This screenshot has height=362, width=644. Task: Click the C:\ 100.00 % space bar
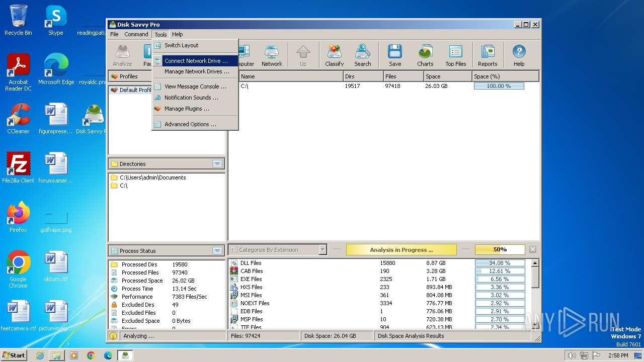(499, 86)
